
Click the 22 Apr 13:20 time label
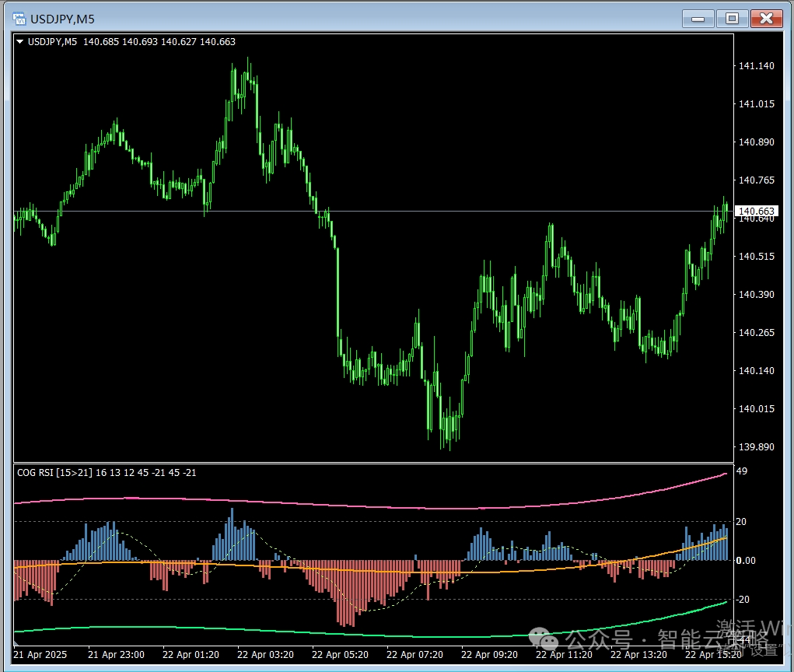click(638, 654)
